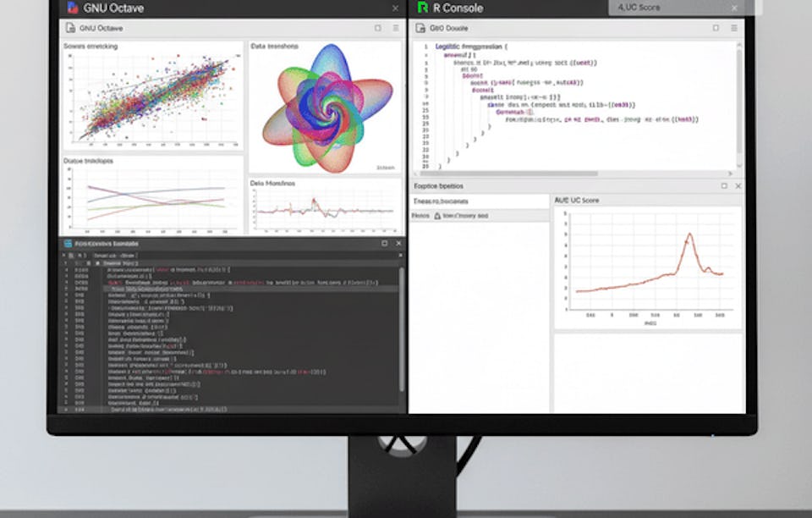
Task: Click the lock icon beside the Fiotos row
Action: 437,216
